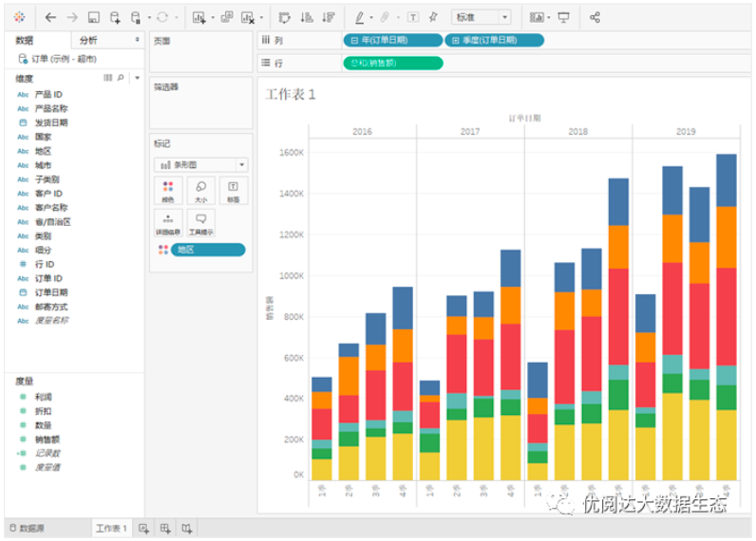Click the 颜色 color button in marks

tap(167, 191)
